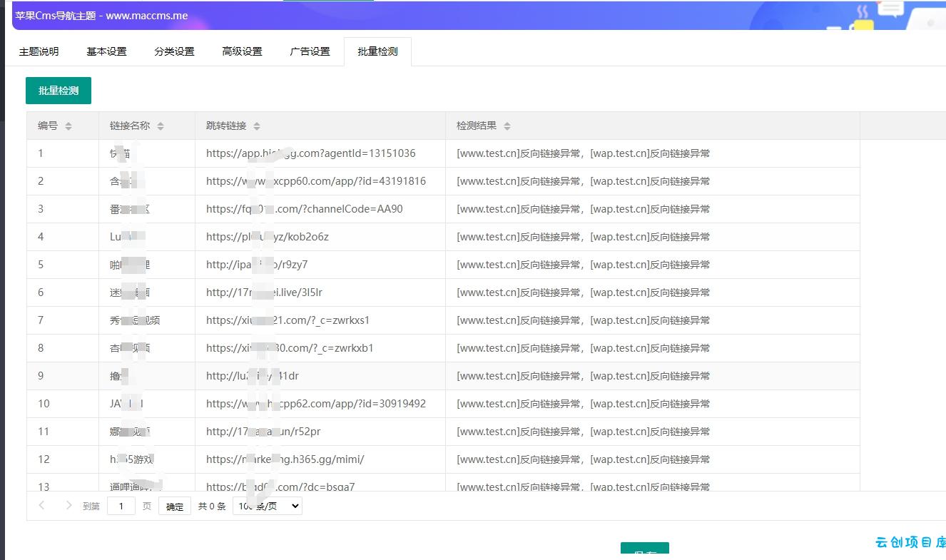Image resolution: width=946 pixels, height=560 pixels.
Task: Click the 共 0 条 total count text
Action: 212,506
